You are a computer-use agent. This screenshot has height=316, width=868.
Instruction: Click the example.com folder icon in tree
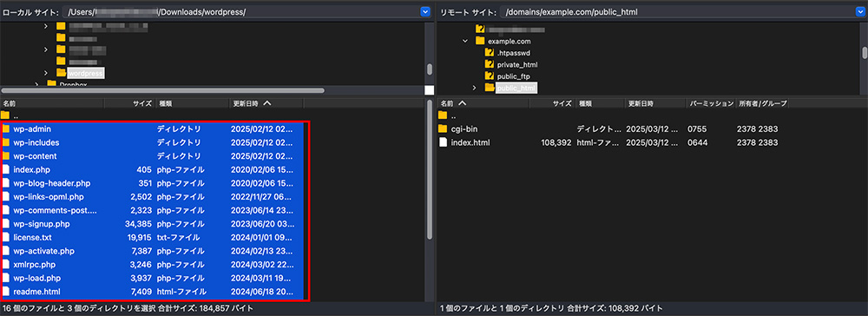(x=479, y=41)
